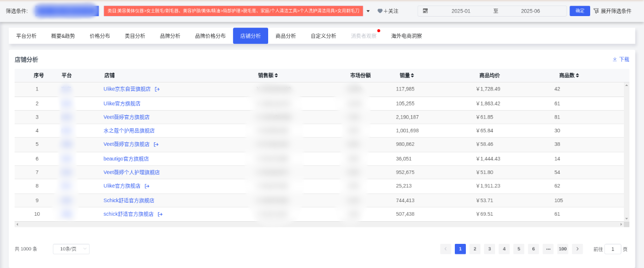Image resolution: width=644 pixels, height=268 pixels.
Task: Click product count cell 105
Action: click(558, 201)
